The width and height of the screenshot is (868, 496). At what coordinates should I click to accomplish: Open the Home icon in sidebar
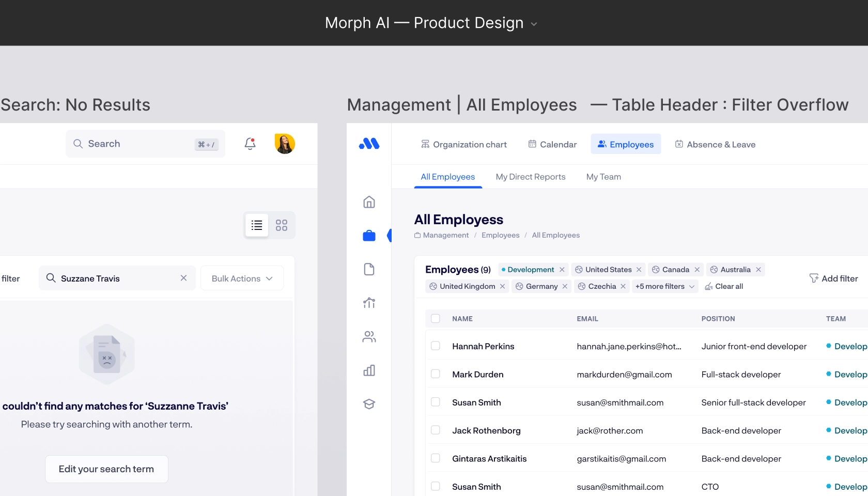coord(369,202)
